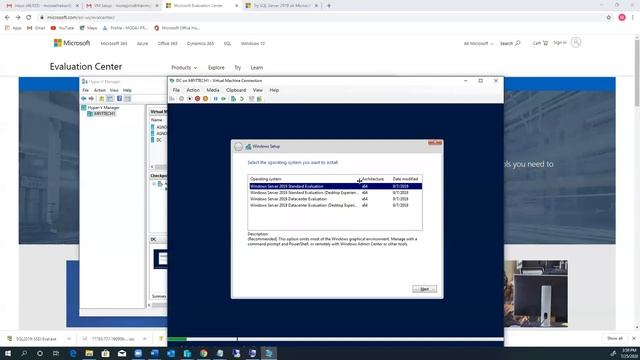The height and width of the screenshot is (360, 640).
Task: Expand options for SQL2019-SSEI-Eval download
Action: coord(69,339)
